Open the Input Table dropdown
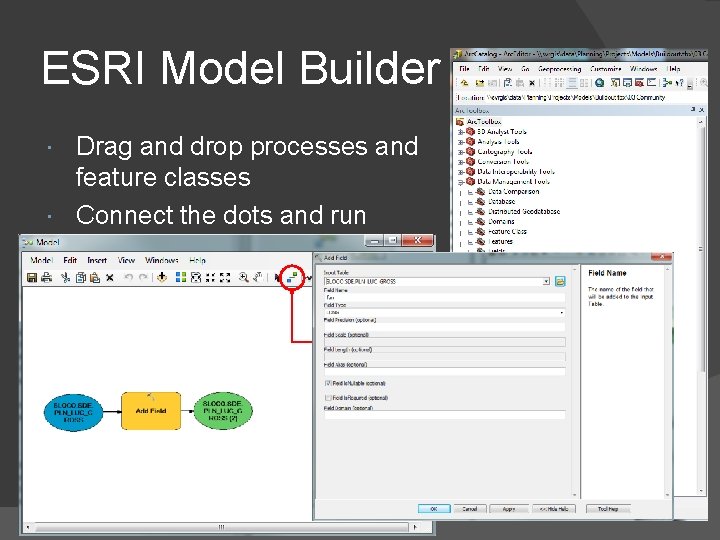This screenshot has width=720, height=540. (546, 281)
